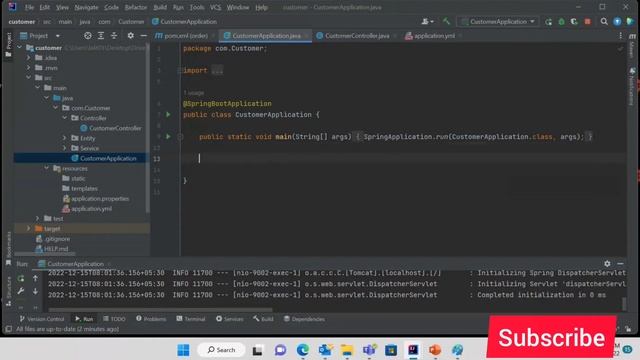Open the TODO tool window
This screenshot has width=640, height=360.
(x=114, y=319)
